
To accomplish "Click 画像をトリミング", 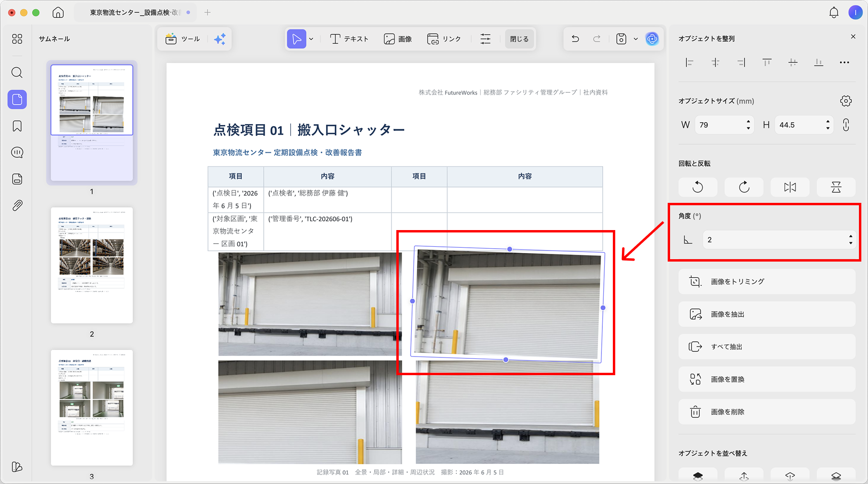I will point(767,282).
